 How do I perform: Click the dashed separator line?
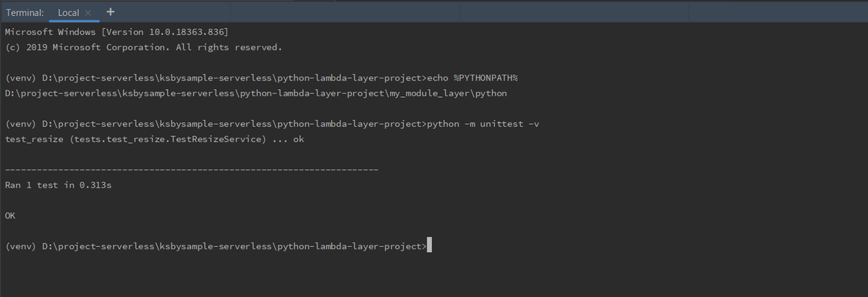pyautogui.click(x=191, y=170)
